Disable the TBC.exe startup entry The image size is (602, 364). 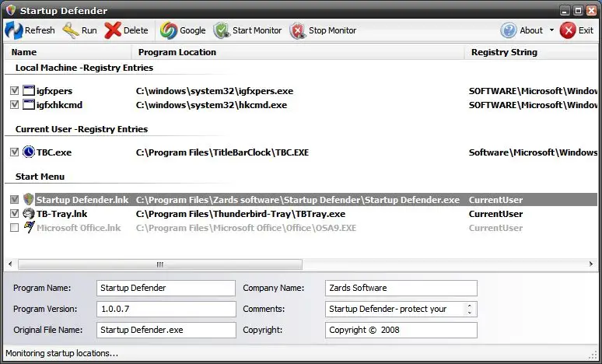point(14,152)
